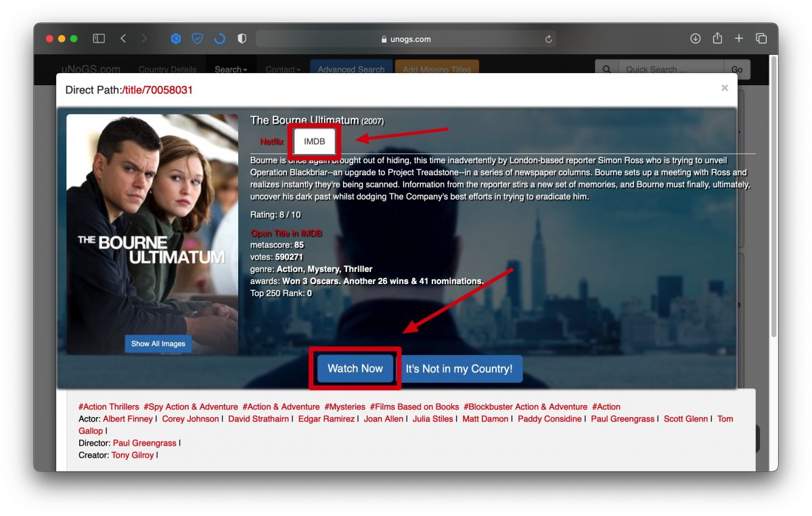Click the magnifier search icon
The height and width of the screenshot is (516, 812).
606,69
